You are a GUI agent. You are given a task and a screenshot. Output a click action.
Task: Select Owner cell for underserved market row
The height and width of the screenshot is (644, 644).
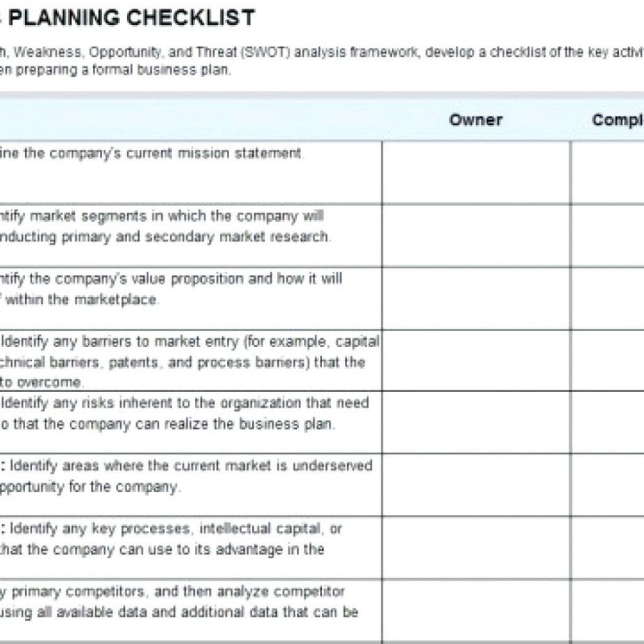(x=476, y=485)
